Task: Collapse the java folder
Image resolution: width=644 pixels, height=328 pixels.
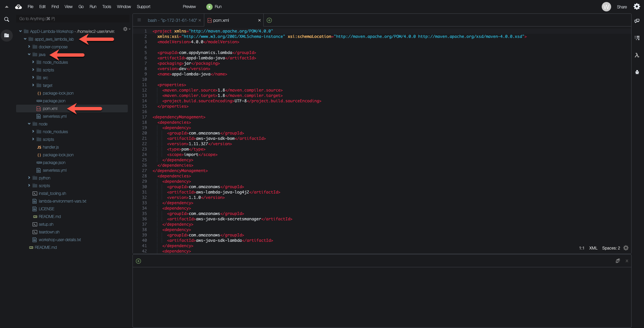Action: pos(30,55)
